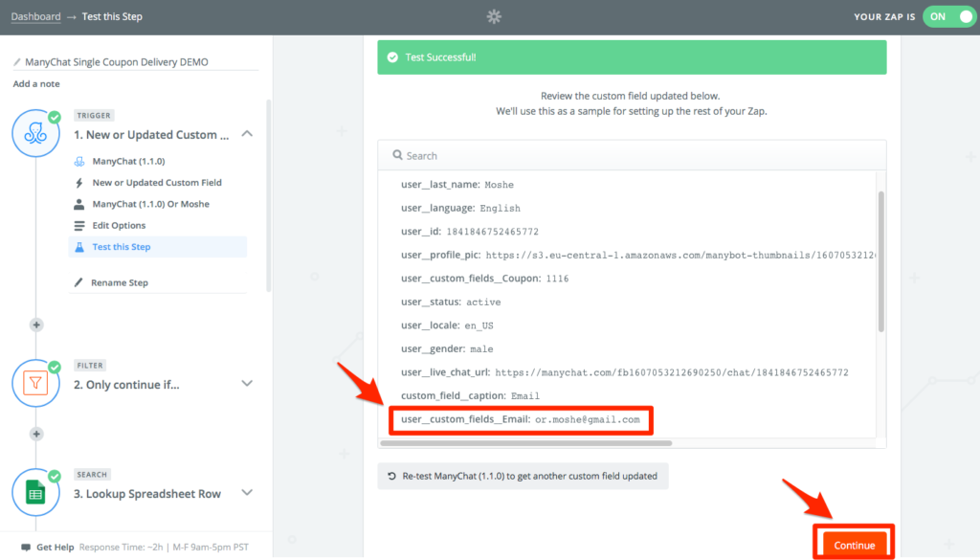Open Edit Options section
This screenshot has height=560, width=980.
point(119,226)
